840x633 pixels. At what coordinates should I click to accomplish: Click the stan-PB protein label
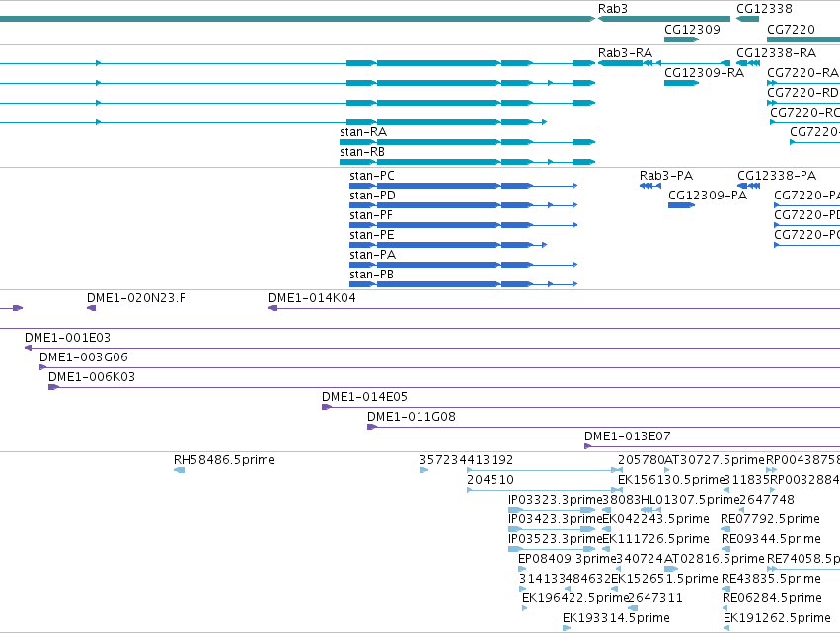371,275
